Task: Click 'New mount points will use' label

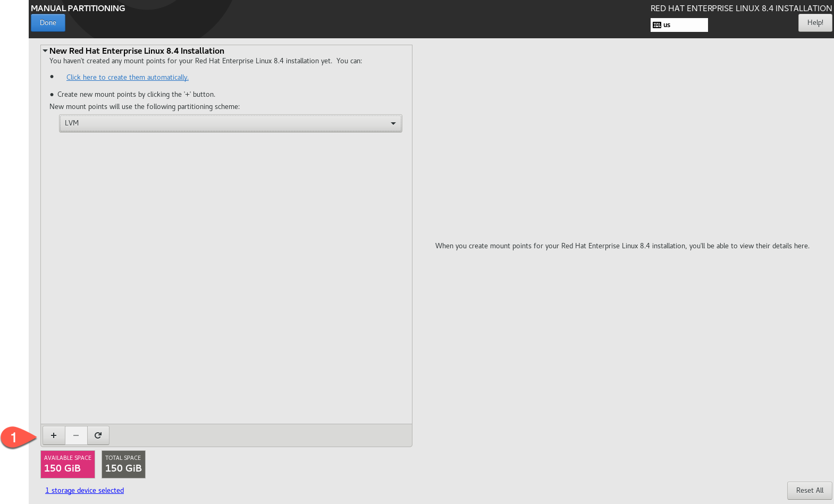Action: [x=145, y=107]
